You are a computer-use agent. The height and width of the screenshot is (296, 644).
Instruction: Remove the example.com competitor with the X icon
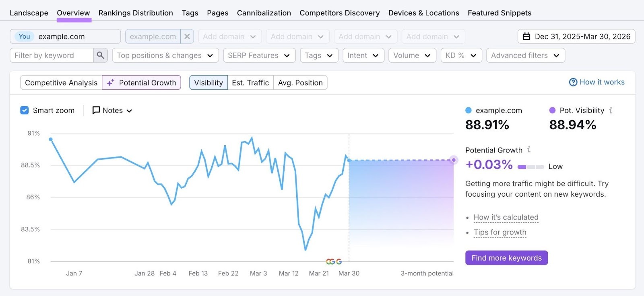point(187,36)
